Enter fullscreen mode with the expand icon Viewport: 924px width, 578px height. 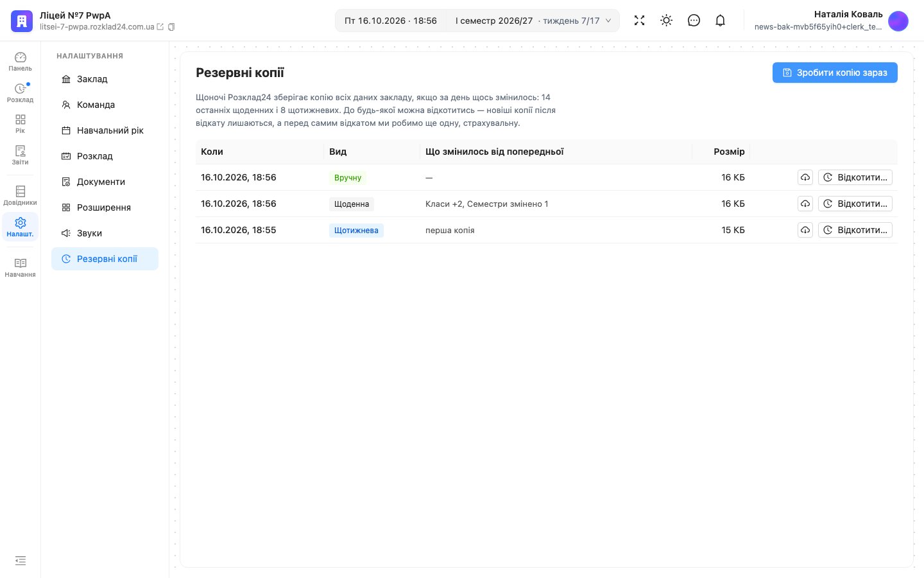tap(639, 21)
